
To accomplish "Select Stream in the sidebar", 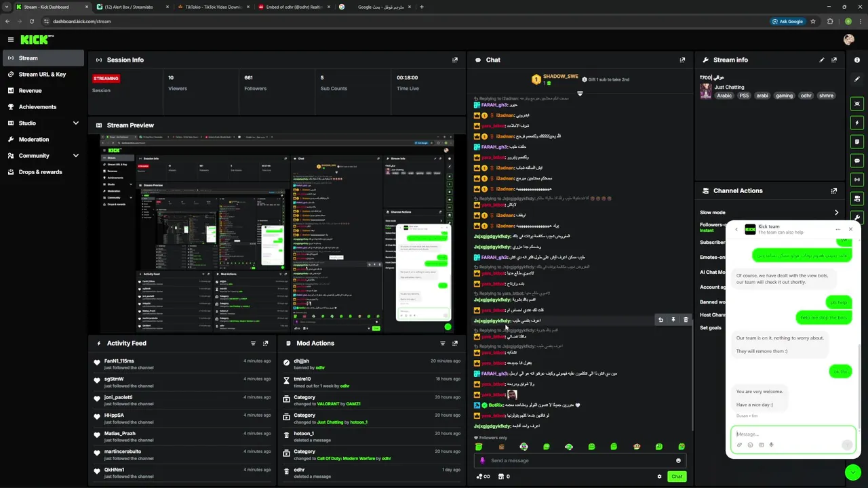I will click(43, 58).
